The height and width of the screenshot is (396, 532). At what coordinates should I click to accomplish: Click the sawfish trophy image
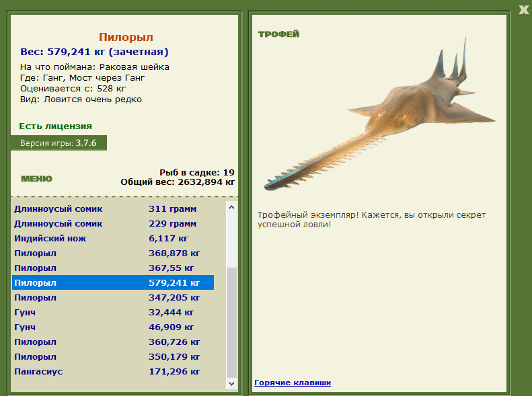[379, 114]
